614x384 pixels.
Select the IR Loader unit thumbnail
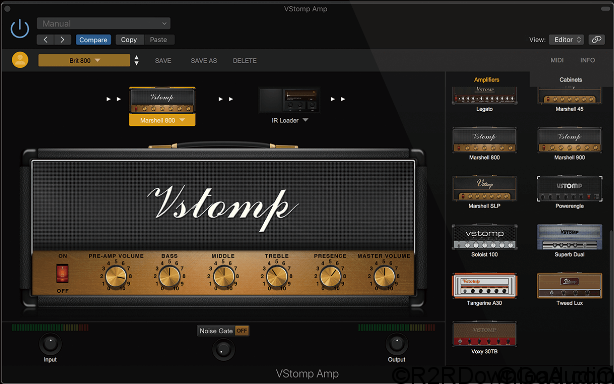(289, 100)
